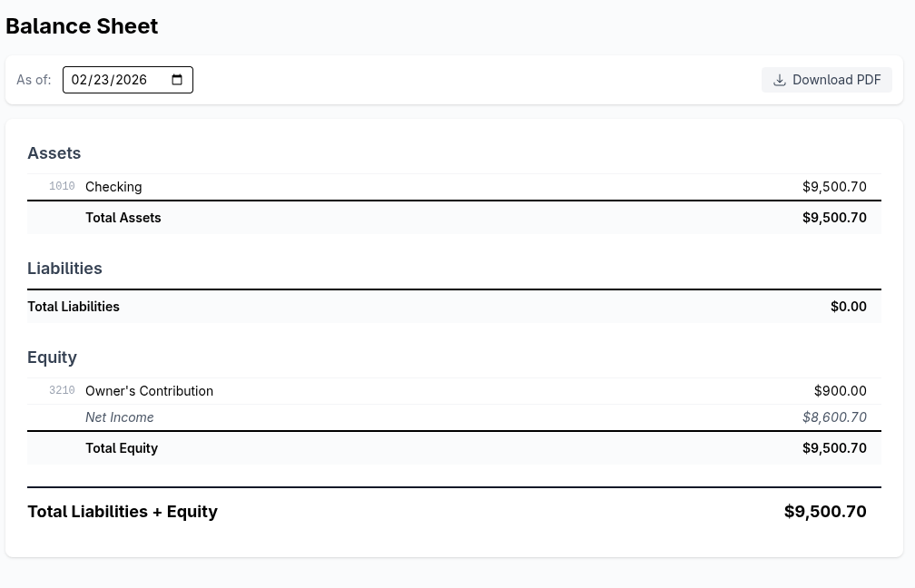Click the Assets section heading
Viewport: 915px width, 588px height.
(x=54, y=152)
